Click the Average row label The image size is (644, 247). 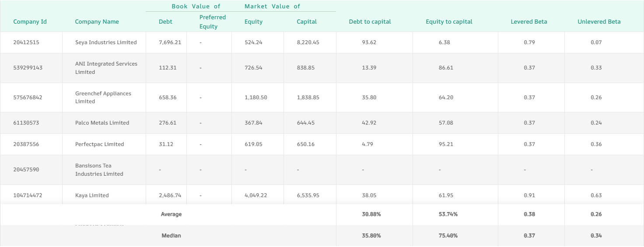[171, 214]
